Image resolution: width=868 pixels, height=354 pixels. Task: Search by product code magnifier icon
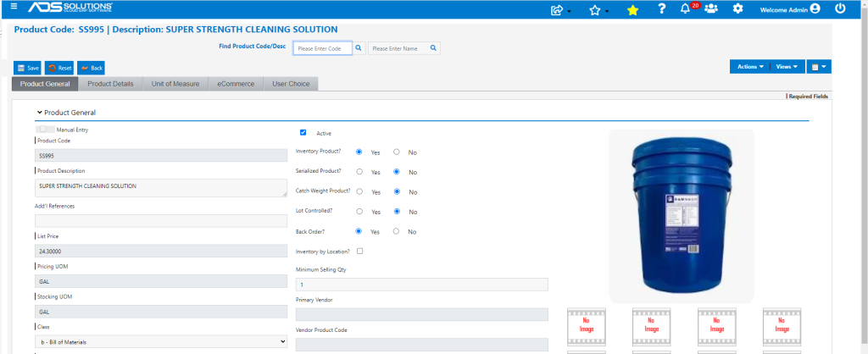point(359,48)
